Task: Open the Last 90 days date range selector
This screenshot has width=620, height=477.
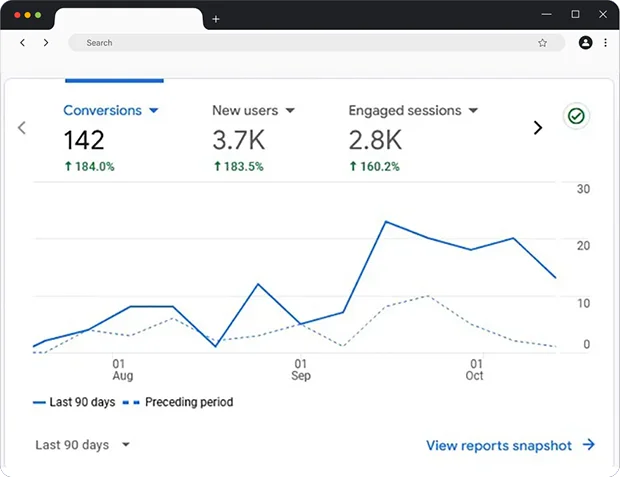Action: pos(82,445)
